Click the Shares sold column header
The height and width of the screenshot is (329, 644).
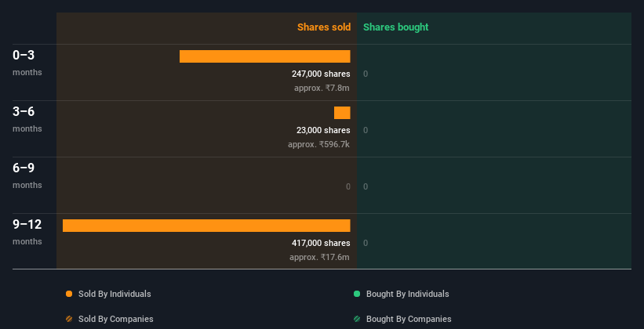tap(324, 27)
